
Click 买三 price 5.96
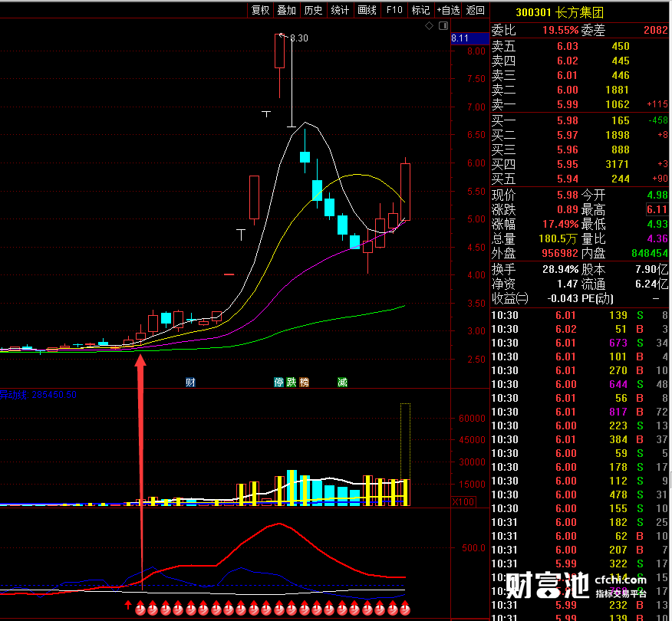568,149
